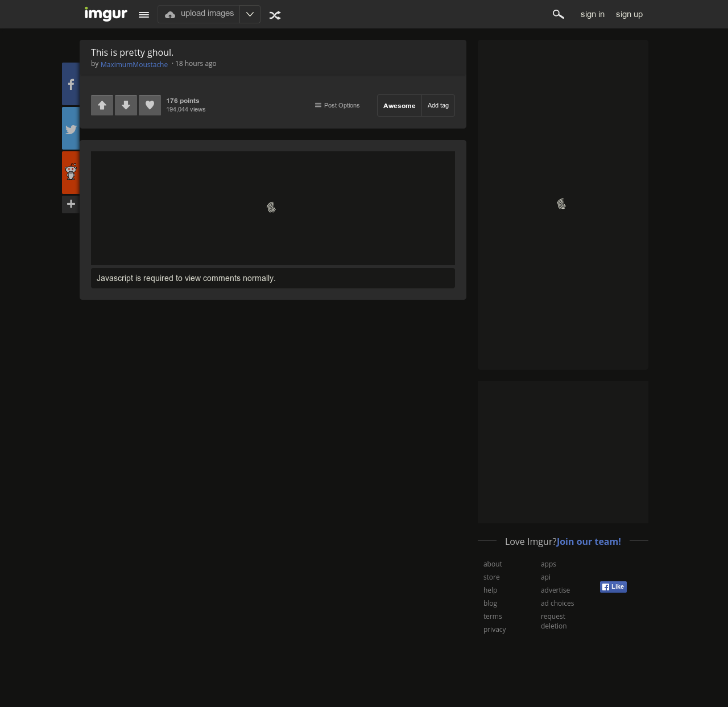Share the post on Facebook

tap(71, 84)
